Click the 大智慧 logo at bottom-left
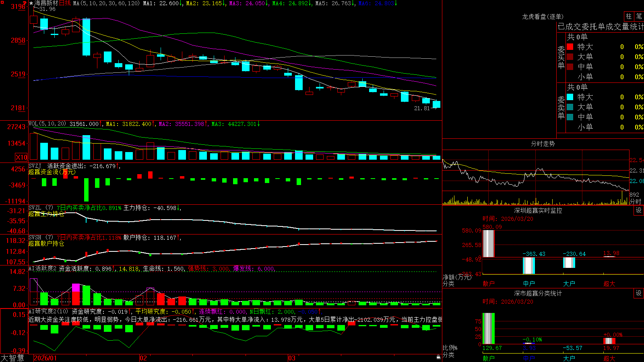Screen dimensions: 644x362 click(x=12, y=358)
